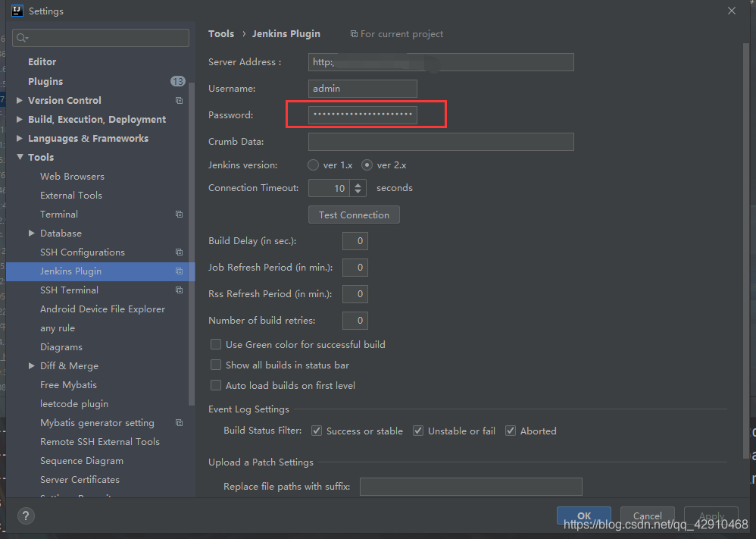The image size is (756, 539).
Task: Select Remote SSH External Tools
Action: pos(100,442)
